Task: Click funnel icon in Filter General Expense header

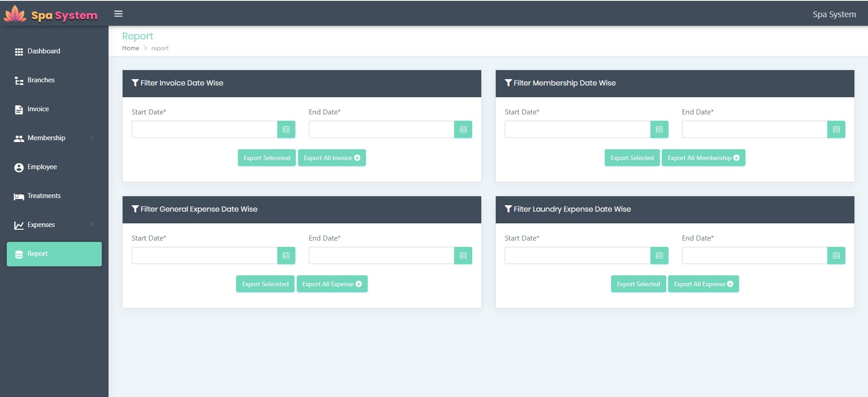Action: (135, 209)
